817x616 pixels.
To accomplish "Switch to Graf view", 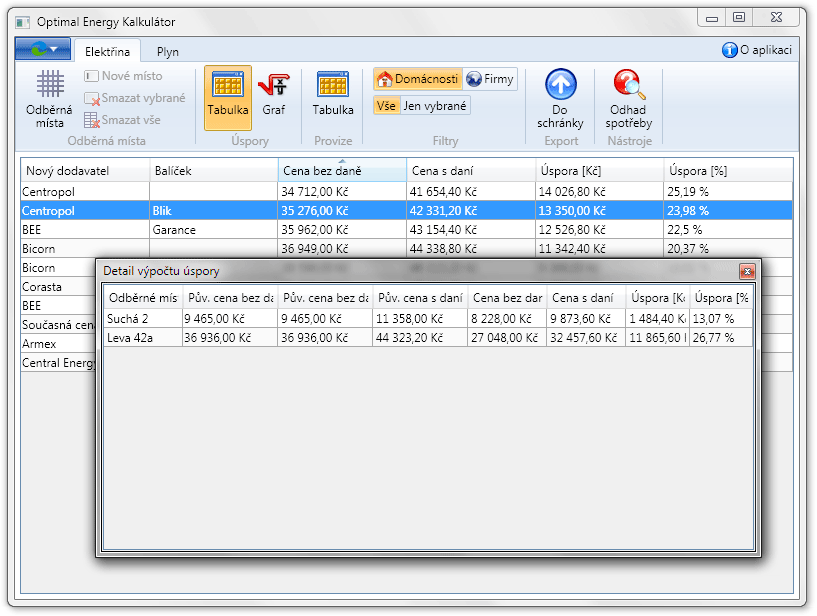I will (x=273, y=97).
